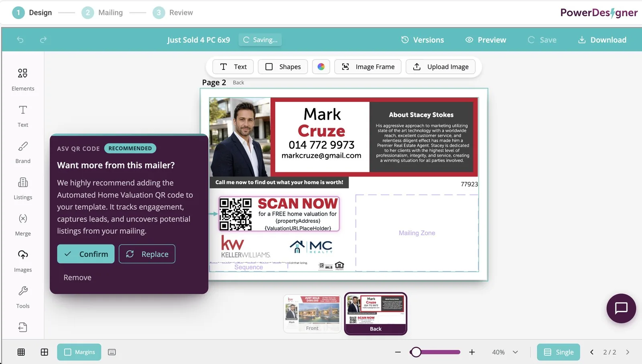Screen dimensions: 642x364
Task: Click Remove in the QR code popup
Action: pyautogui.click(x=77, y=277)
